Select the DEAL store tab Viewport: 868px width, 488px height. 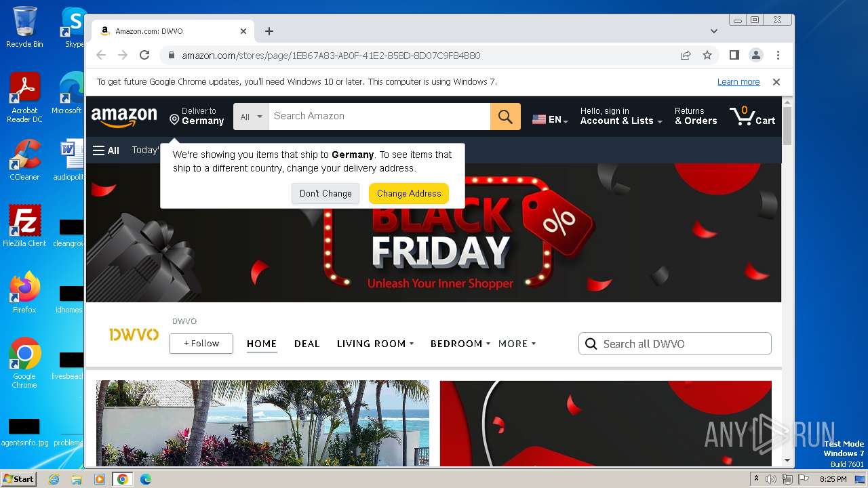click(x=307, y=344)
